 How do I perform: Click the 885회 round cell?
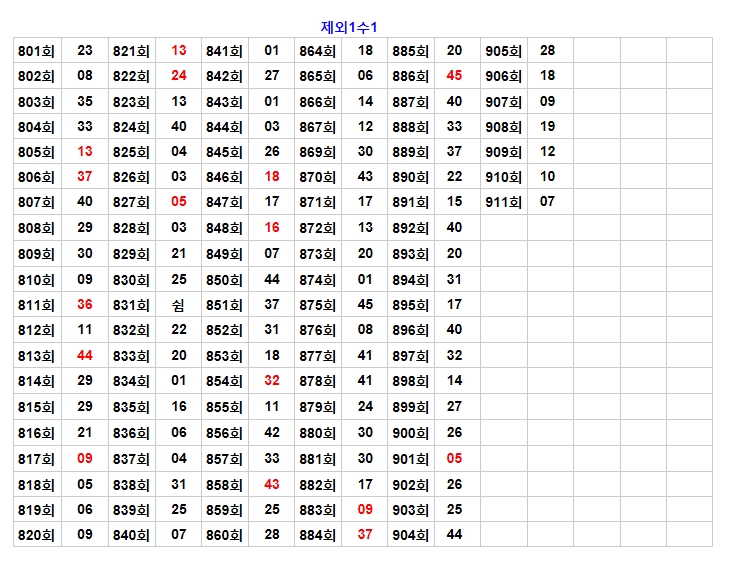click(410, 51)
